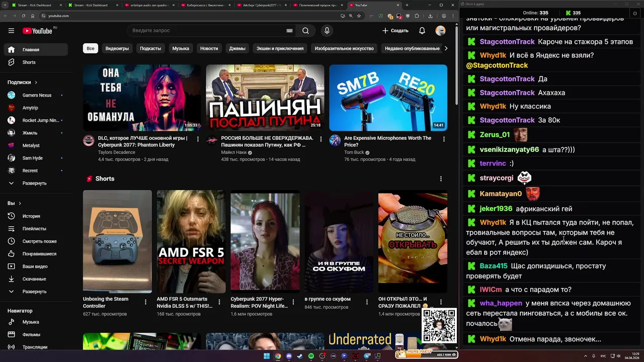Click the 'Создать' create button
This screenshot has width=644, height=362.
pyautogui.click(x=395, y=31)
